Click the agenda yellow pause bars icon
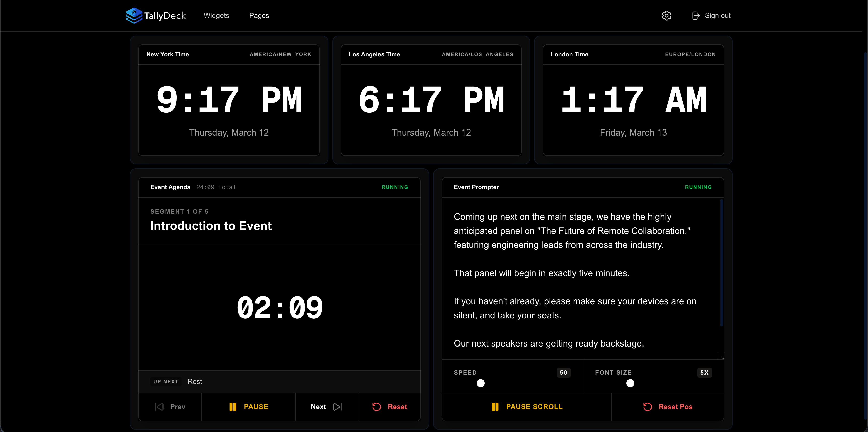The height and width of the screenshot is (432, 868). 233,407
